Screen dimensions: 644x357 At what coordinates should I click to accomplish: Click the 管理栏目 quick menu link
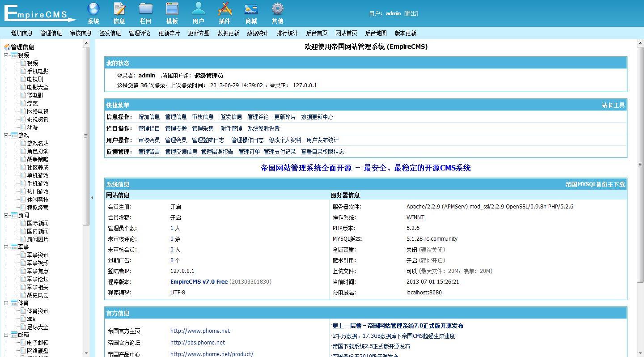149,128
